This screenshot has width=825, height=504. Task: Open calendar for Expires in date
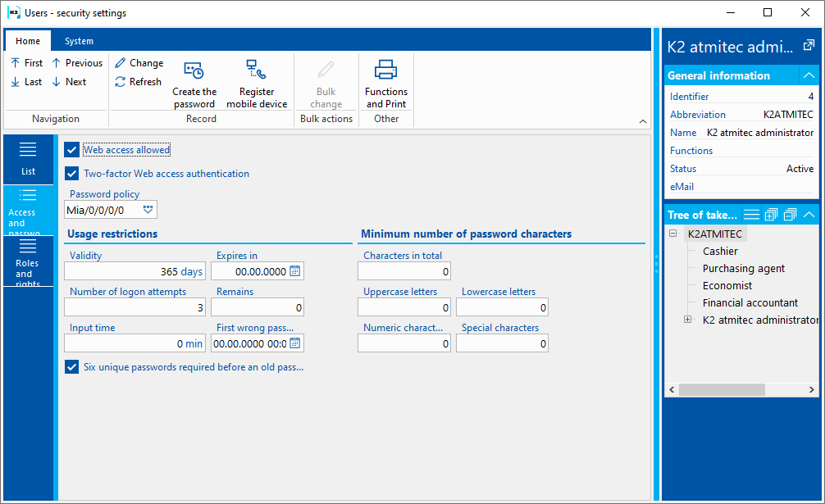click(x=295, y=271)
